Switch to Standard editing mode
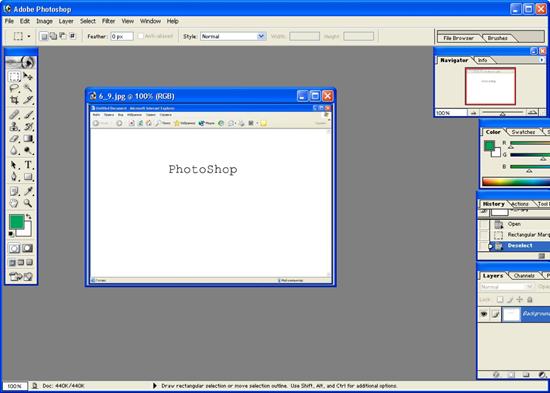 (x=14, y=248)
